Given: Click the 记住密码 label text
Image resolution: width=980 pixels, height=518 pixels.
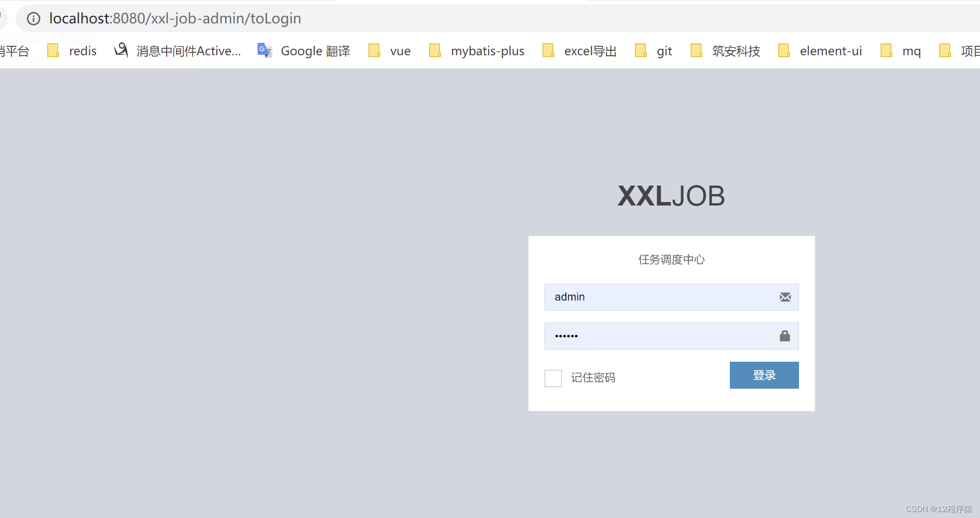Looking at the screenshot, I should point(593,378).
